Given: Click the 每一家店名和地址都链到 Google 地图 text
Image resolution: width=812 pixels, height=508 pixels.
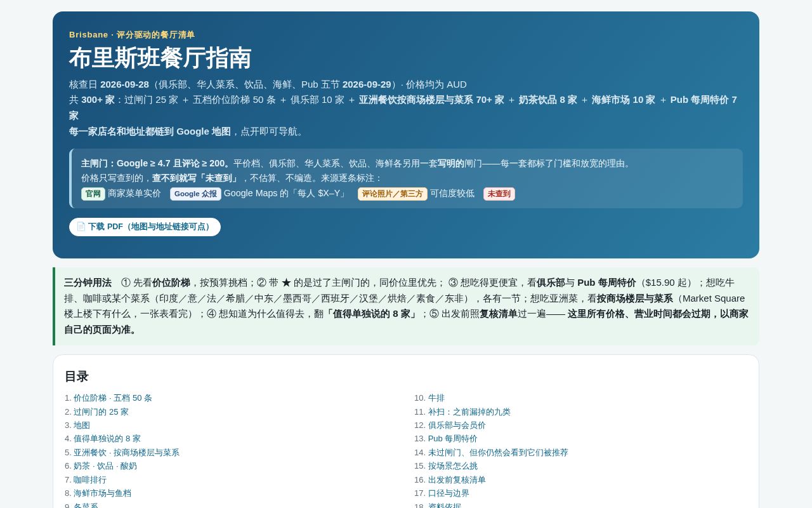Looking at the screenshot, I should pyautogui.click(x=150, y=131).
